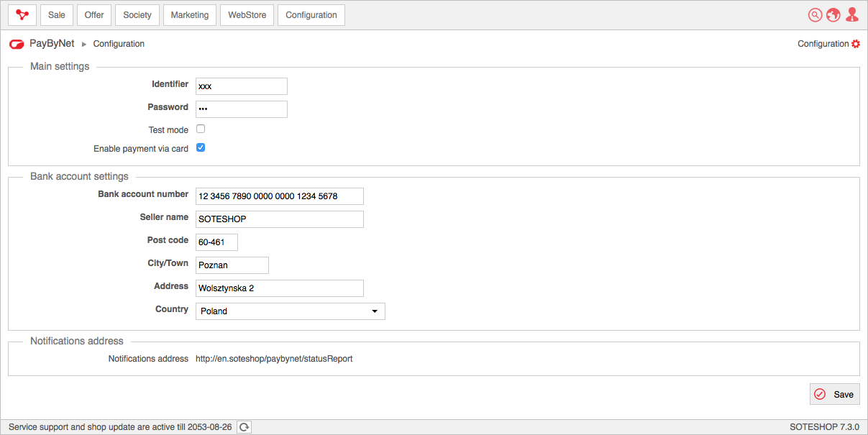The height and width of the screenshot is (435, 868).
Task: Open the WebStore menu
Action: click(247, 15)
